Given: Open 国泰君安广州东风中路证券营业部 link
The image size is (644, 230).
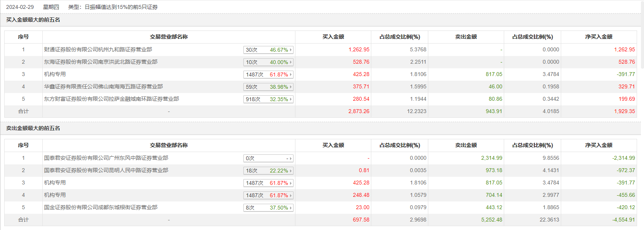Looking at the screenshot, I should pos(106,158).
